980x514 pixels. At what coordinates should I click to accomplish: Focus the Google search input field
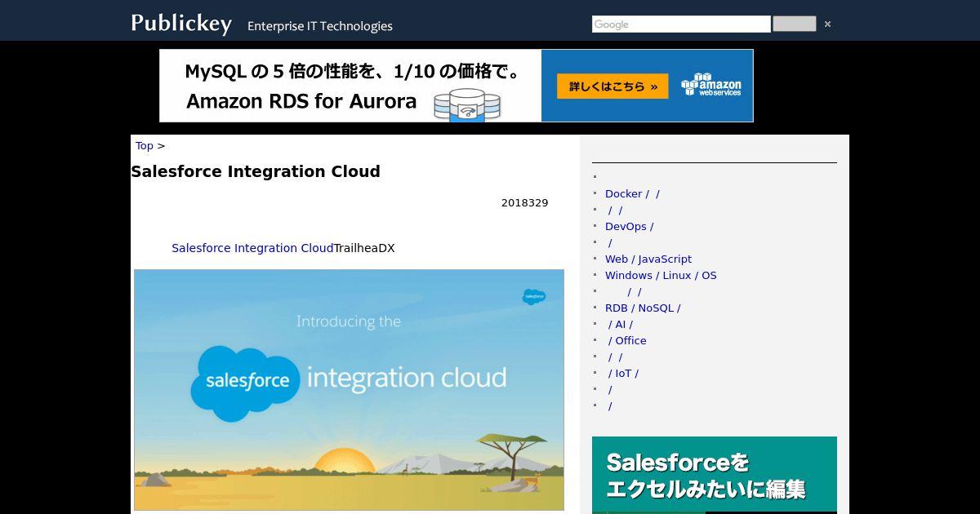[681, 24]
